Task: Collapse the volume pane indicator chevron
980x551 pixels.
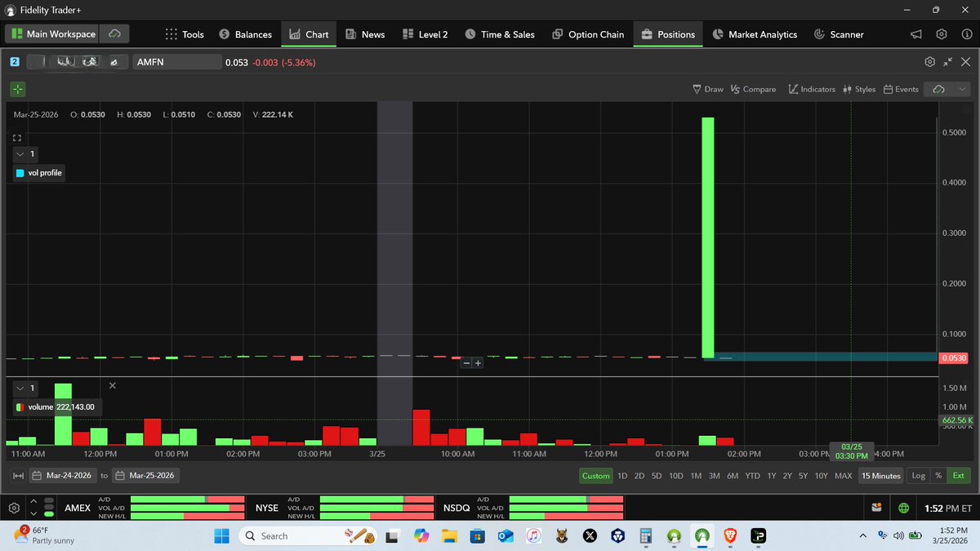Action: [20, 389]
